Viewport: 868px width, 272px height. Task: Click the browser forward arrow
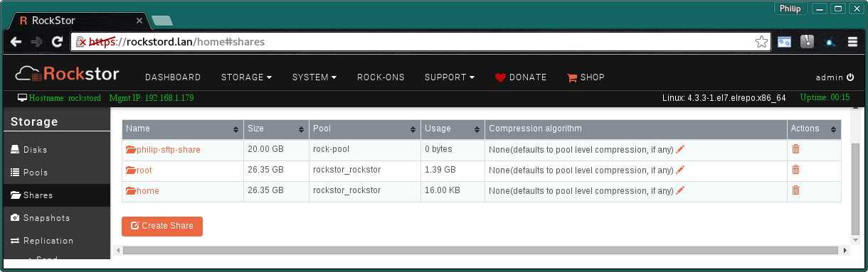pos(37,42)
